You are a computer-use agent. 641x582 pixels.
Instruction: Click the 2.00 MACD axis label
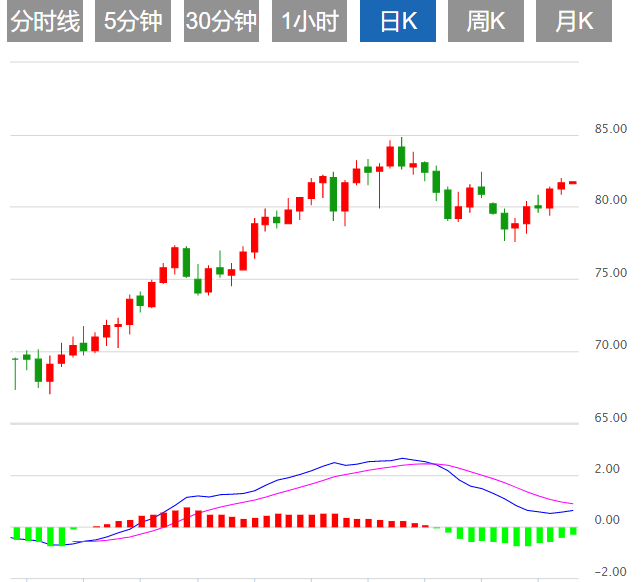607,468
